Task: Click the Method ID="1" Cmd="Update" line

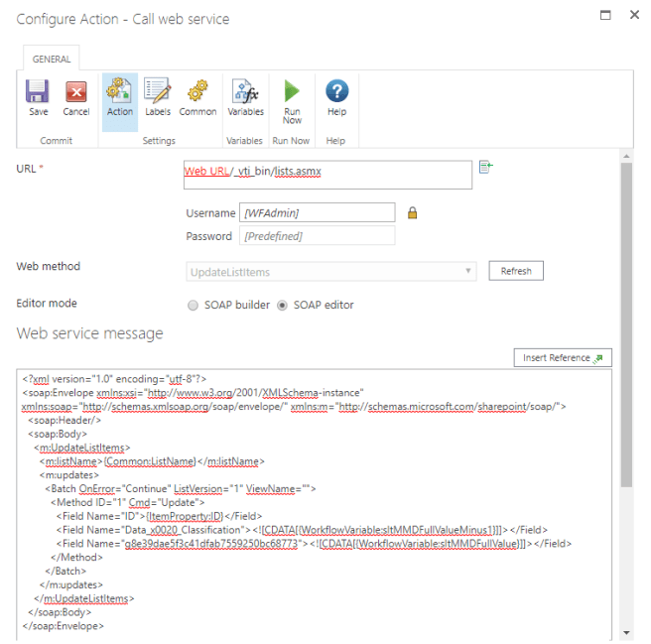Action: coord(127,502)
